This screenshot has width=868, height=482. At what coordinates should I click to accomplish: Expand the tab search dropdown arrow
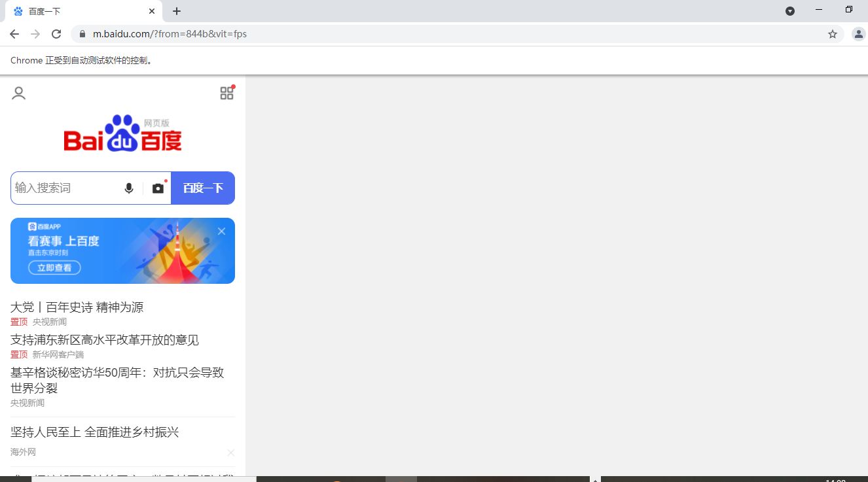(790, 11)
